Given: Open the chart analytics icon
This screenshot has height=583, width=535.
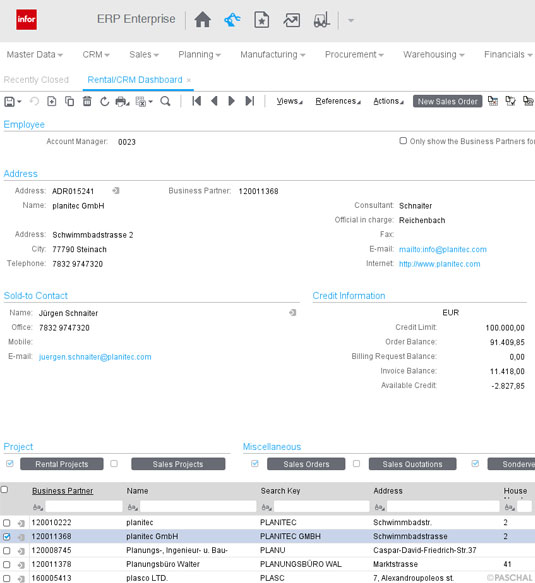Looking at the screenshot, I should click(x=292, y=20).
